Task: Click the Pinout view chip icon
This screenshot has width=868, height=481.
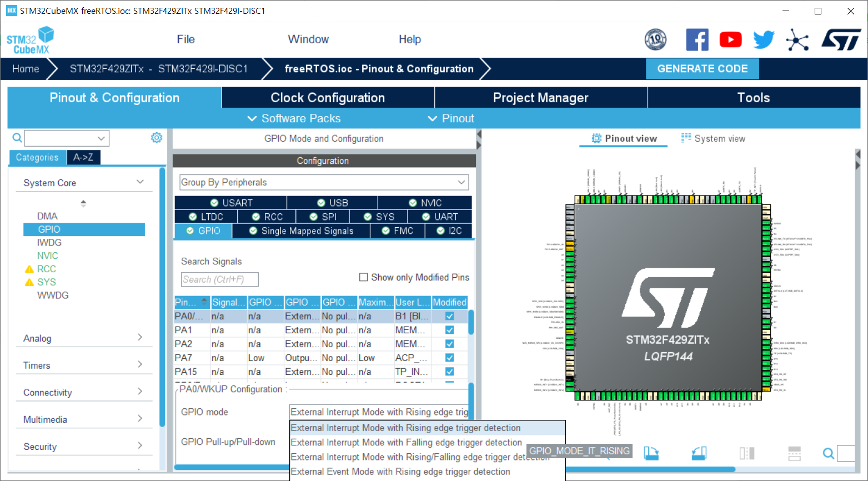Action: point(596,138)
